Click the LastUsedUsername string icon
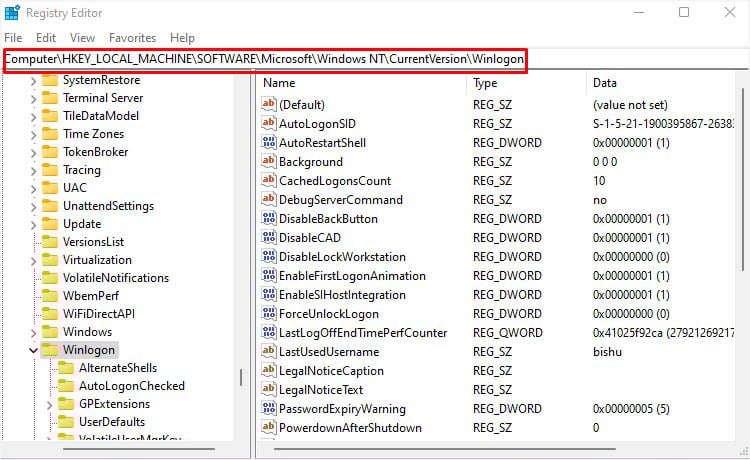750x460 pixels. pos(269,351)
